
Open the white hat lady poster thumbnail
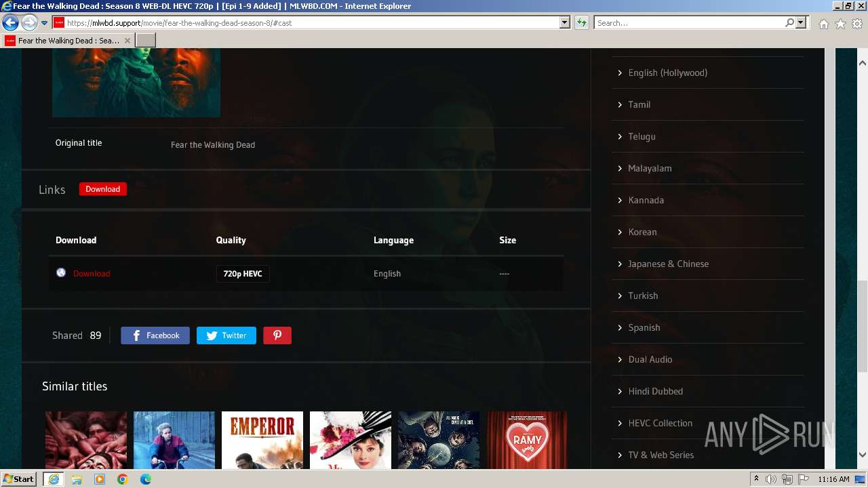351,440
